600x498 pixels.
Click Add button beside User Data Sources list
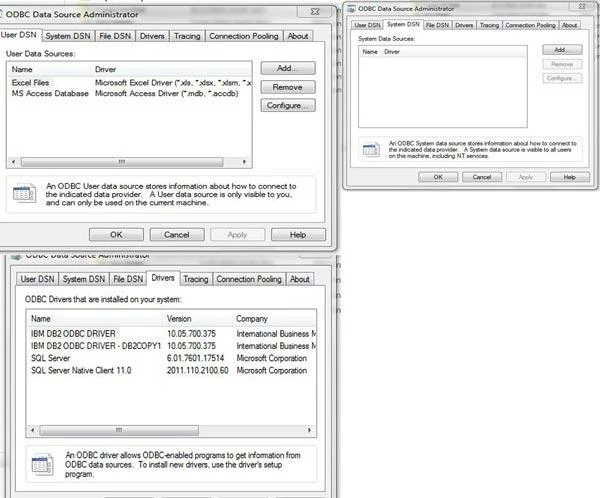pos(288,68)
